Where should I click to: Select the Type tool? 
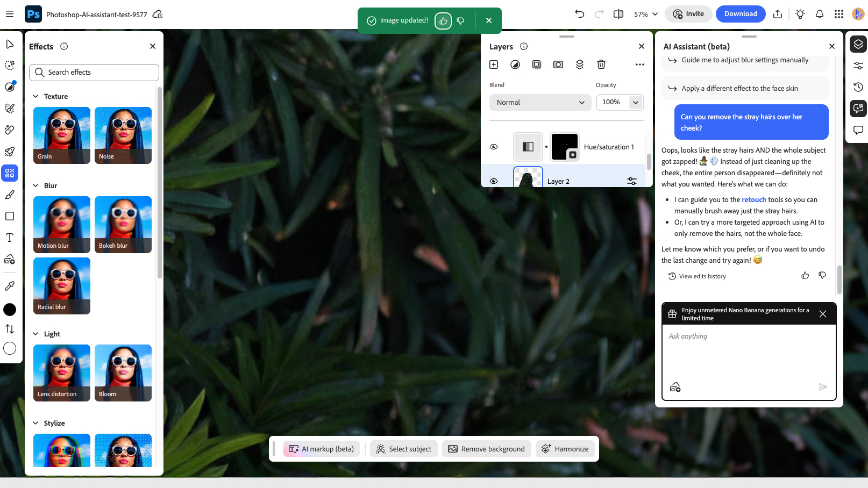[x=10, y=237]
